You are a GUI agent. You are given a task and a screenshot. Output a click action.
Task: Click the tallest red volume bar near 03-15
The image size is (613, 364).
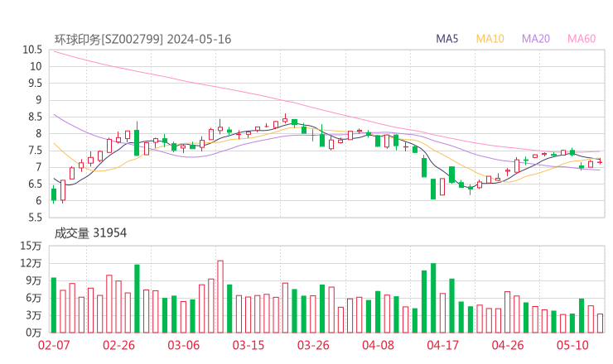(220, 297)
